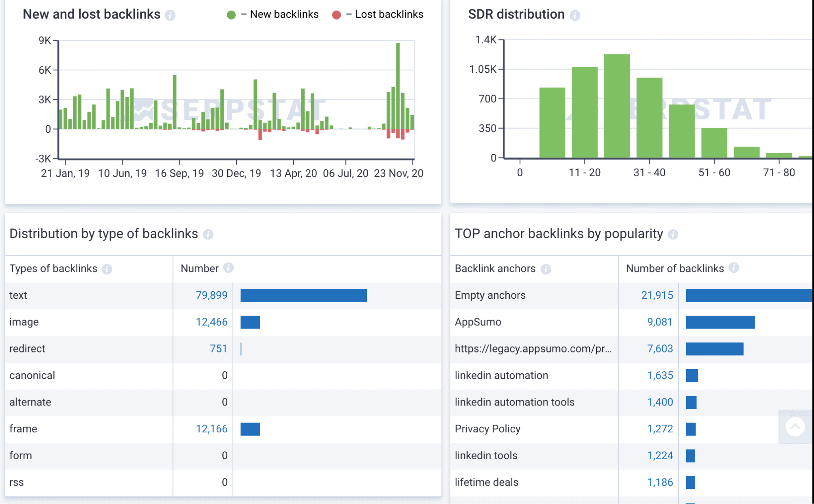Click the '71 - 80' axis label

[779, 173]
